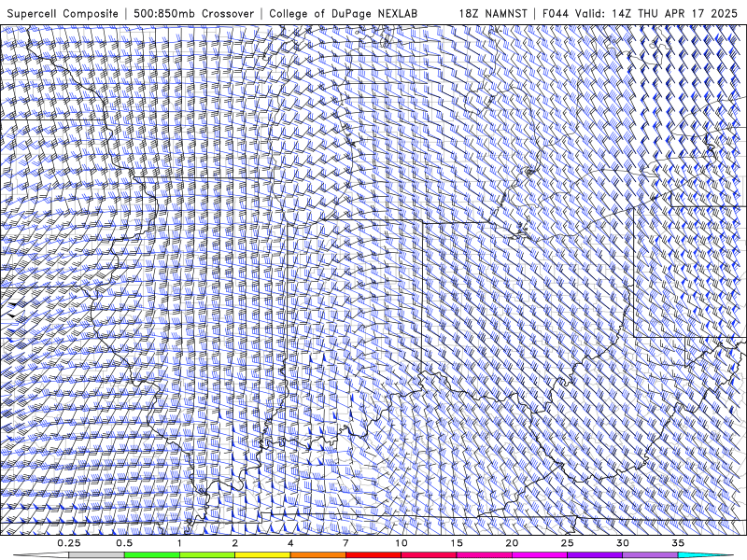
Task: Click the '0.25' legend value
Action: coord(69,543)
